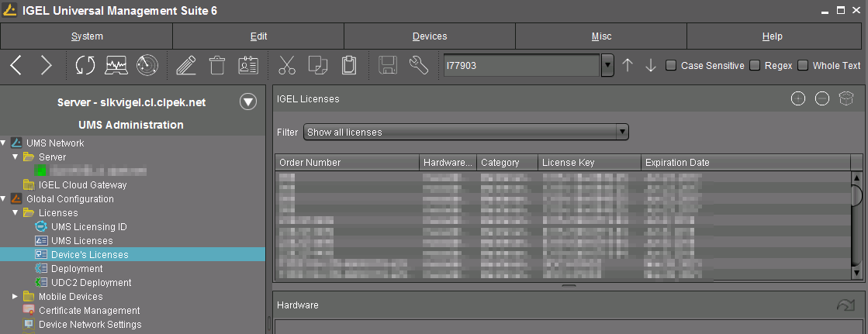Click the search field containing I77903

[521, 65]
